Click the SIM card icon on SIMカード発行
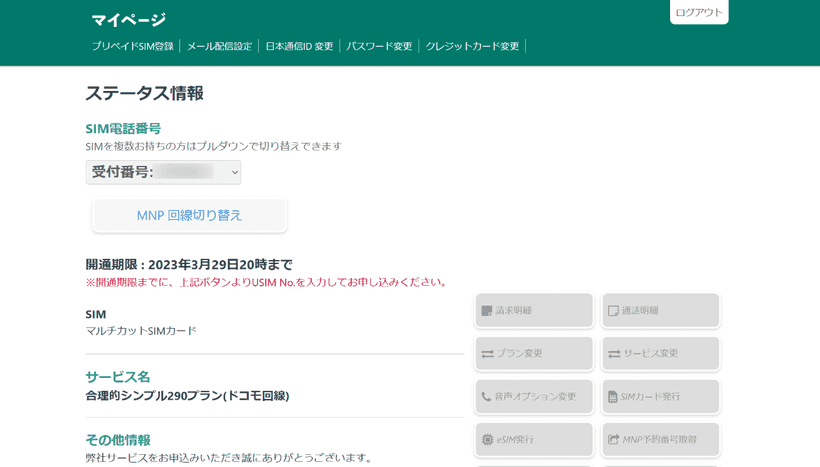This screenshot has height=467, width=820. tap(613, 397)
